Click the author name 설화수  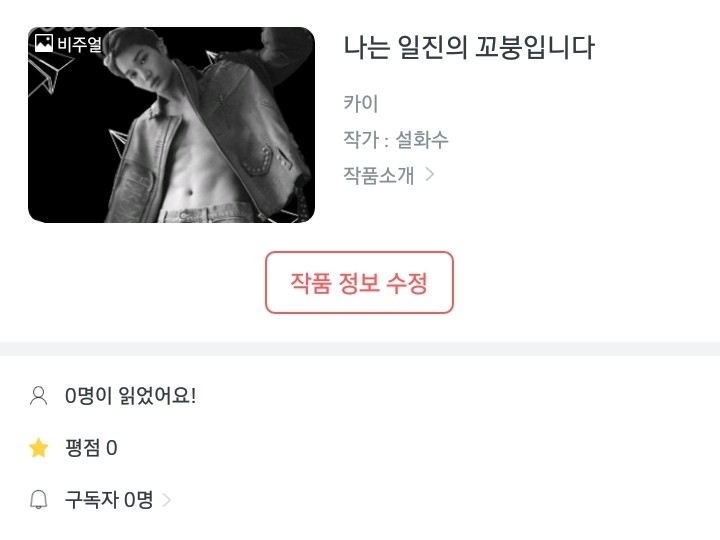(x=422, y=140)
